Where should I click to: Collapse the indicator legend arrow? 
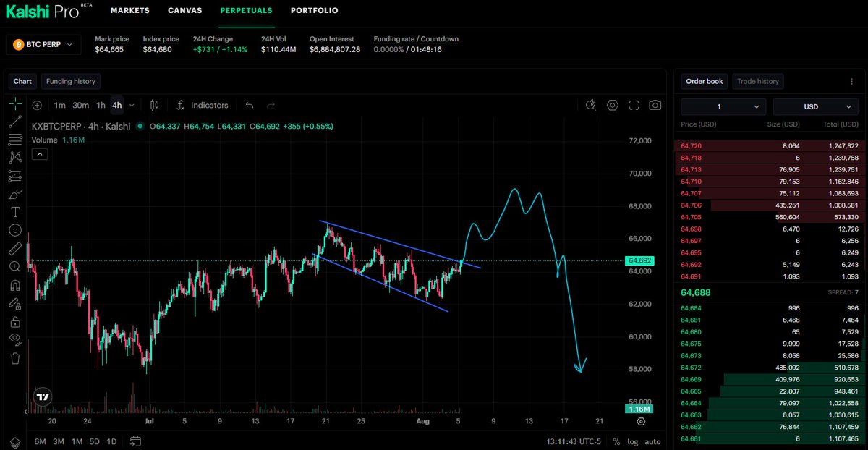(x=40, y=153)
